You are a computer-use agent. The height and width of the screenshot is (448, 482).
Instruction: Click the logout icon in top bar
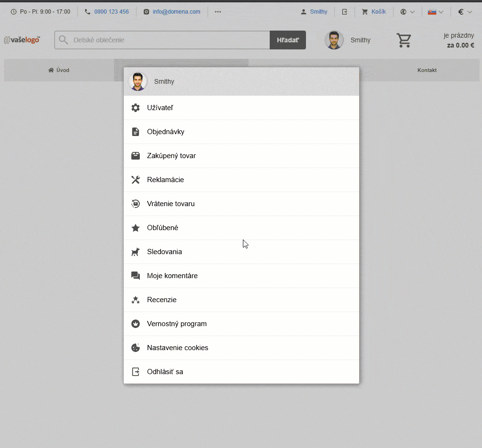(345, 12)
